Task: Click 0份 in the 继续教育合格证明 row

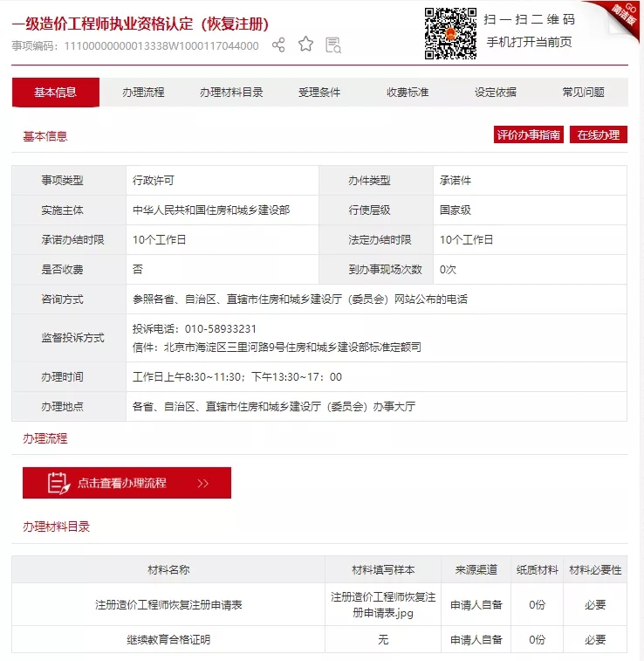Action: pos(537,640)
